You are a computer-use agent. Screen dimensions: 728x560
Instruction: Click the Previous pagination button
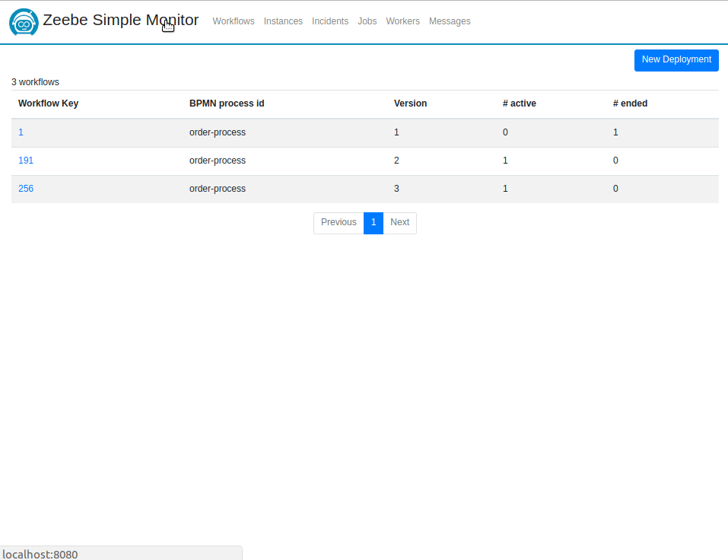click(x=339, y=223)
